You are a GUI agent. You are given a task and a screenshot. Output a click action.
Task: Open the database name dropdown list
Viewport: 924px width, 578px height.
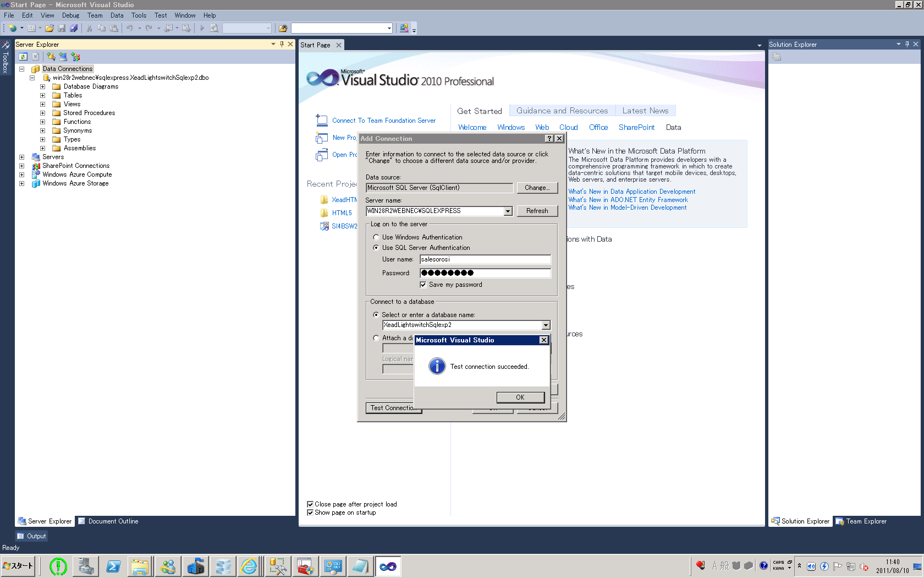(546, 325)
